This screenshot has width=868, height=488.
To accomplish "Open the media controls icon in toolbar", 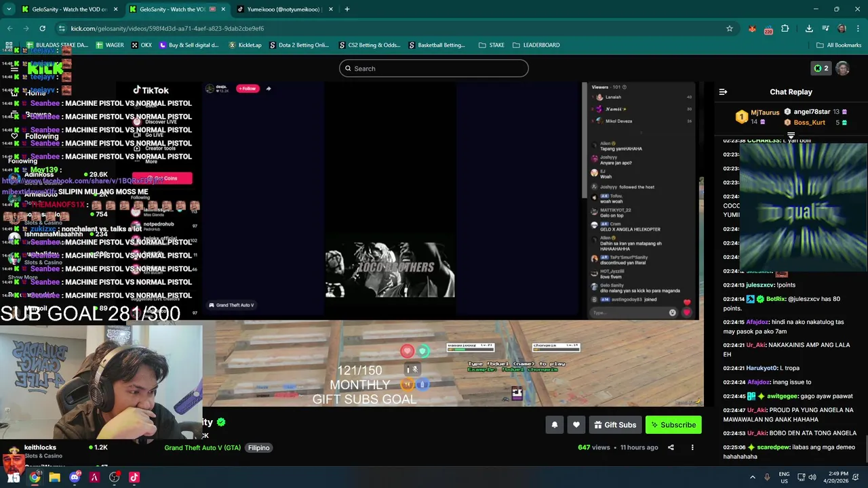I will pos(825,28).
